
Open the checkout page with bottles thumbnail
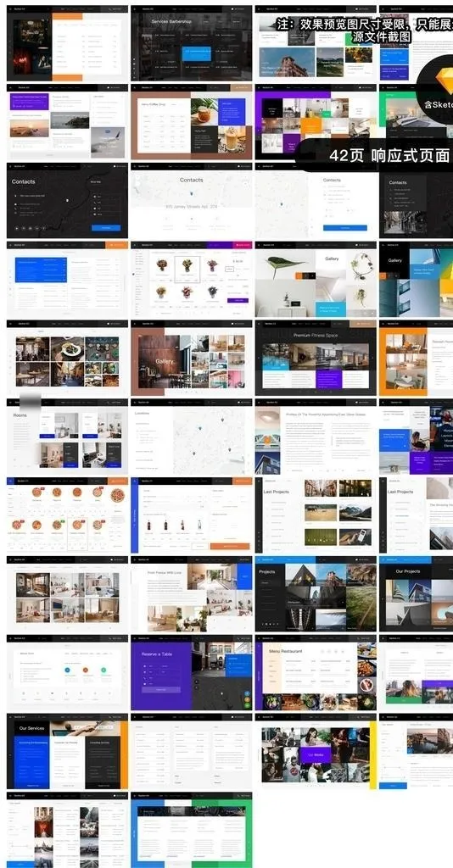click(x=192, y=515)
